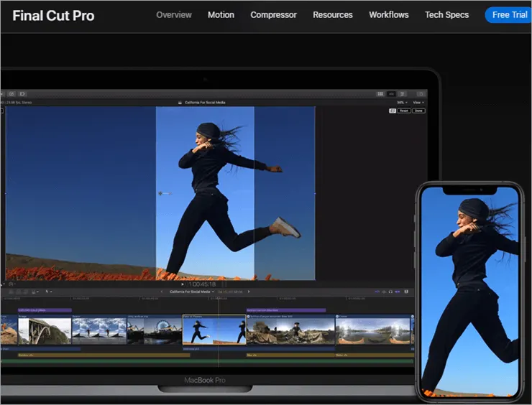
Task: Click the append clip to timeline icon
Action: tap(26, 292)
